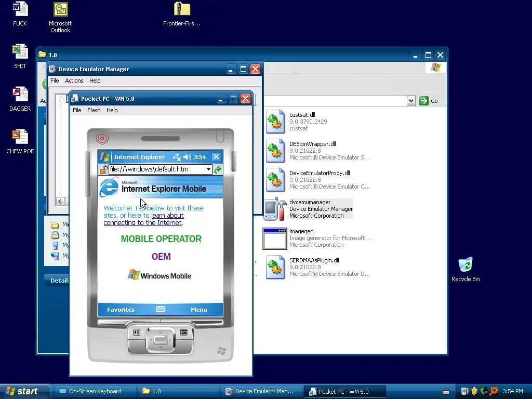Open the Recycle Bin
The height and width of the screenshot is (399, 532).
[465, 270]
